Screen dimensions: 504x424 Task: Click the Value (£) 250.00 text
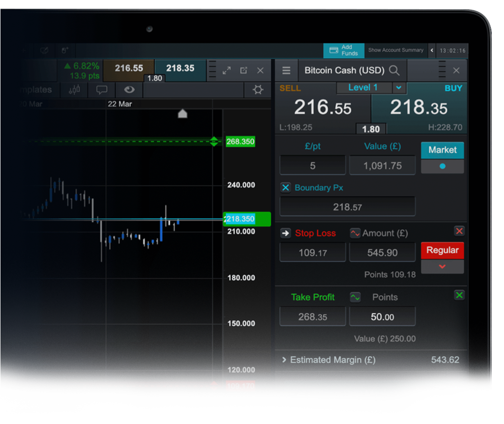point(385,339)
